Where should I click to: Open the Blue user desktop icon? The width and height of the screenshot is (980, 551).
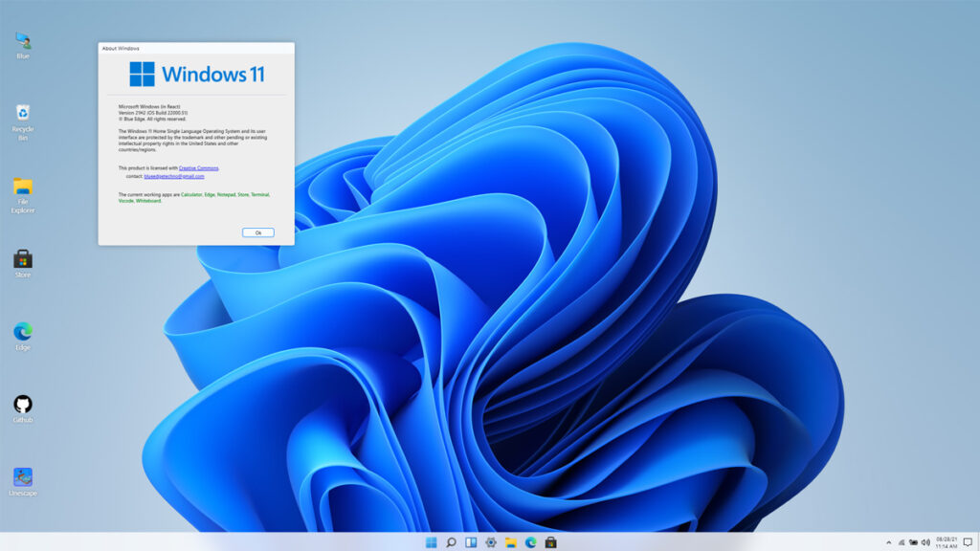tap(23, 41)
